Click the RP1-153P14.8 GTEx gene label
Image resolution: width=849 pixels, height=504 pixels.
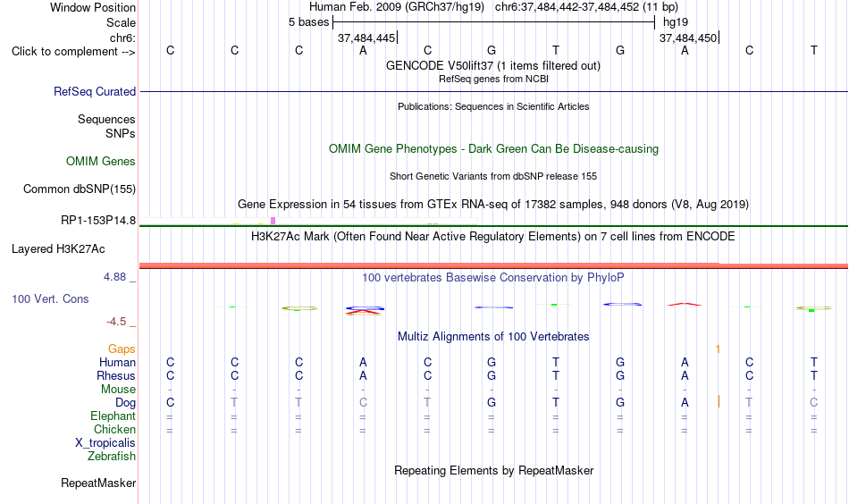tap(98, 221)
